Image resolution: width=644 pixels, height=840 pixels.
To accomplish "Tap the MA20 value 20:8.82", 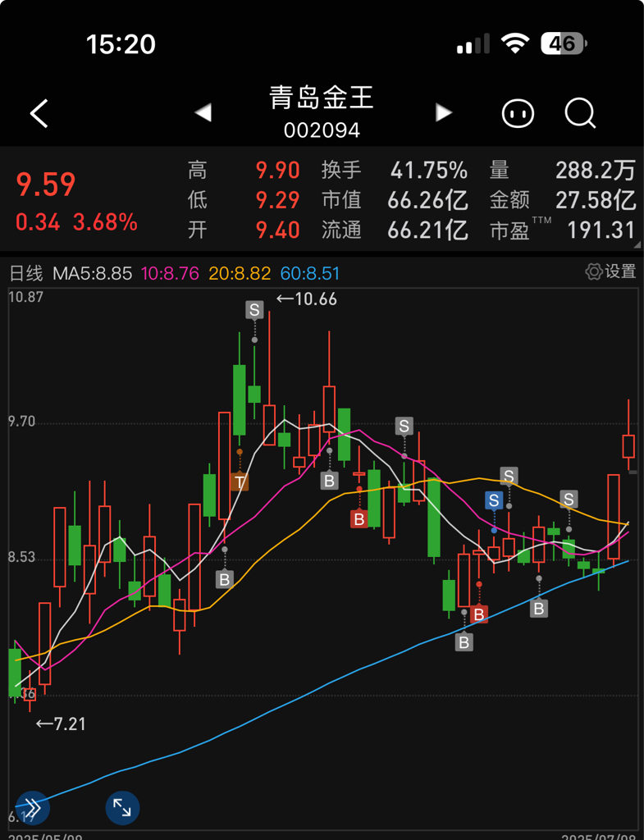I will (x=240, y=273).
